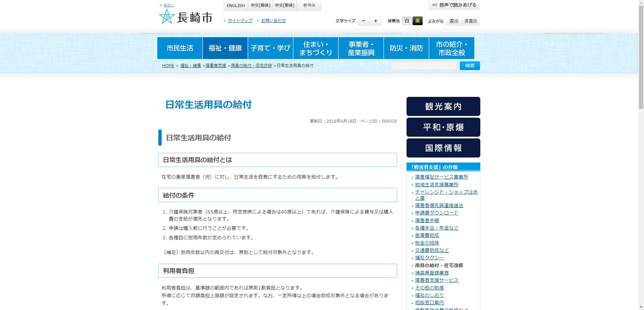644x310 pixels.
Task: Switch site language to ENGLISH
Action: click(235, 5)
